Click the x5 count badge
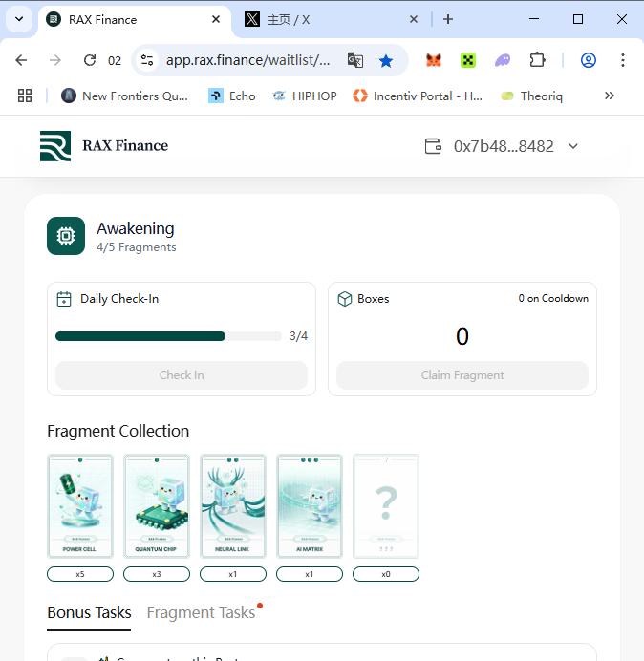 point(80,574)
